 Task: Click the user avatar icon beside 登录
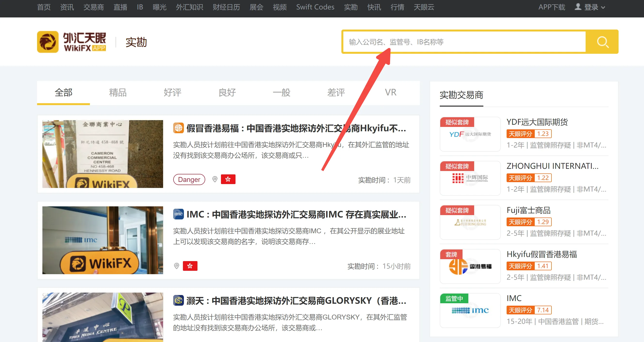(x=578, y=7)
